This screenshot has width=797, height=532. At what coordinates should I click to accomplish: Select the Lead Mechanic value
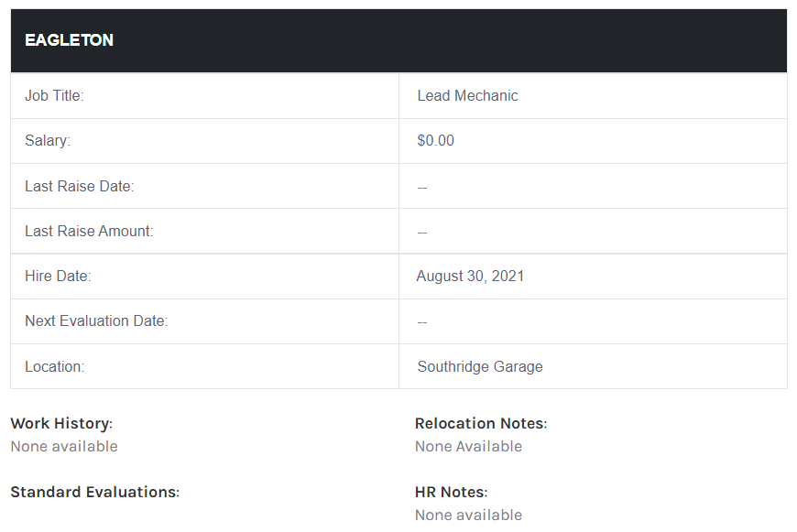(x=467, y=96)
